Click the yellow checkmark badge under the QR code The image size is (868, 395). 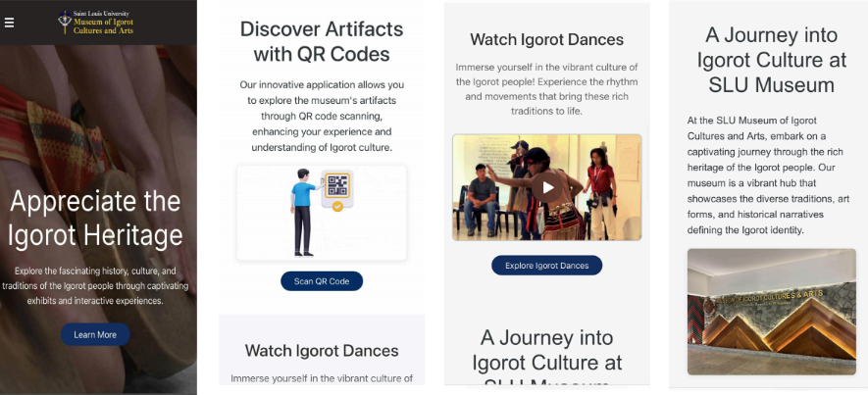tap(337, 207)
